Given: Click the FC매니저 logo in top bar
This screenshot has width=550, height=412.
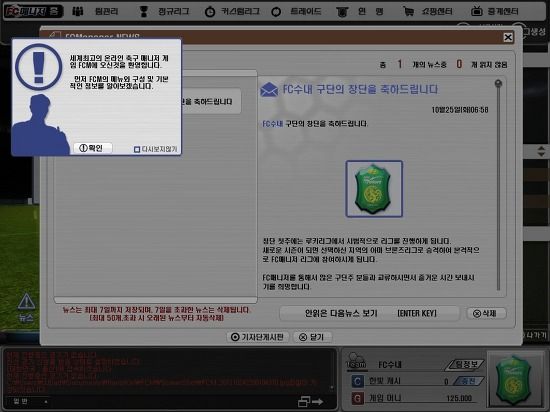Looking at the screenshot, I should coord(32,11).
